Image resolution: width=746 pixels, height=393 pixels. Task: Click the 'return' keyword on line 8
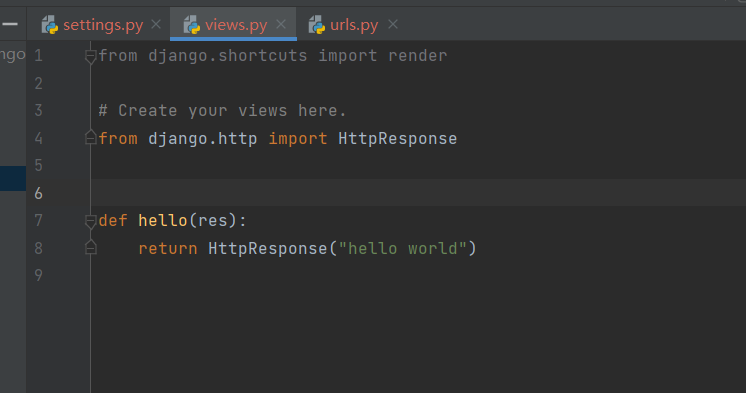[x=168, y=248]
